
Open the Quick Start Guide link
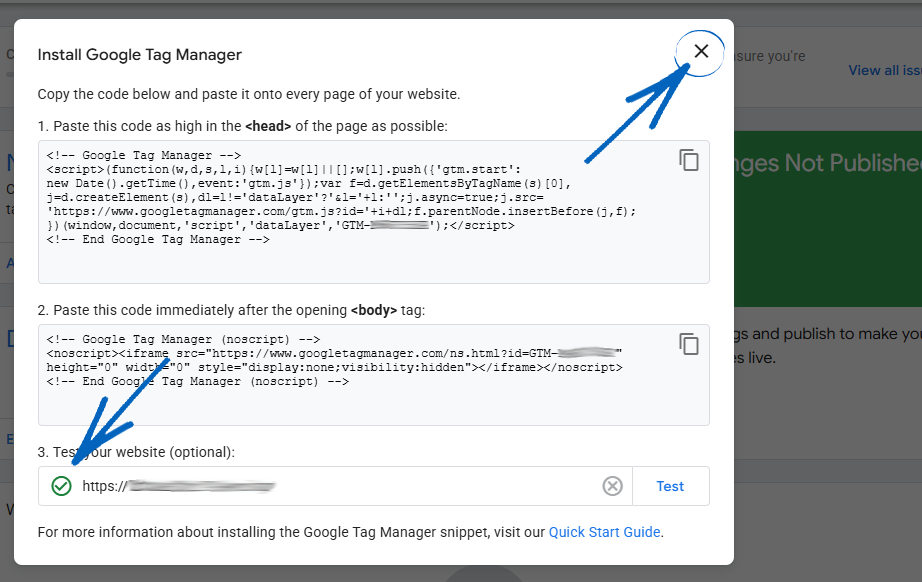tap(604, 532)
